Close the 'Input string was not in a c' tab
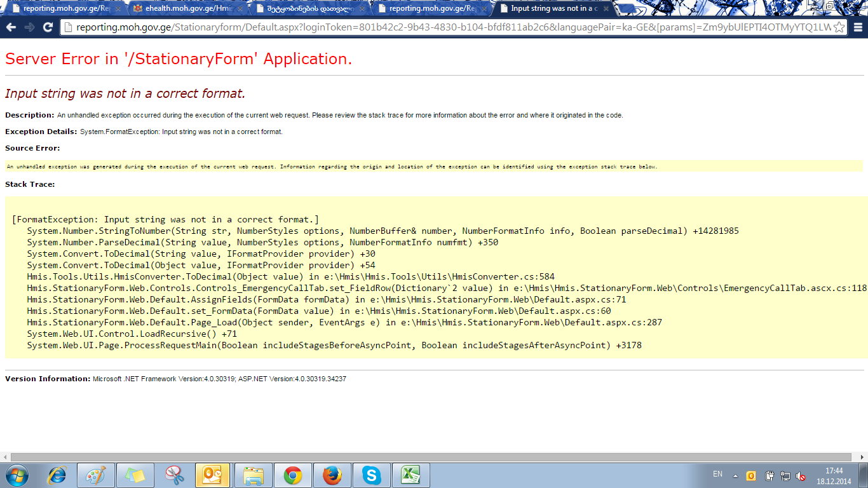The width and height of the screenshot is (868, 488). 606,9
